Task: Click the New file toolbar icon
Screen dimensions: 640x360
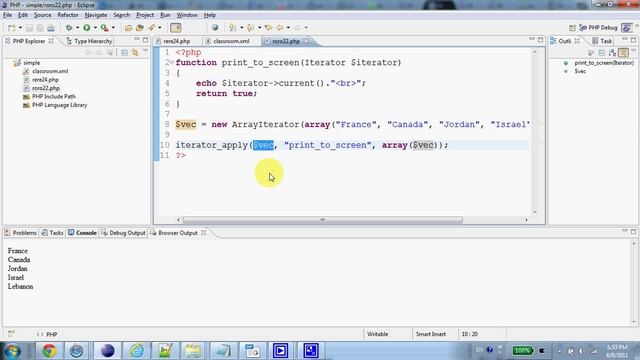Action: tap(11, 28)
